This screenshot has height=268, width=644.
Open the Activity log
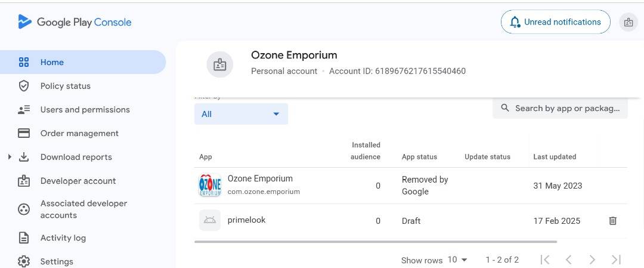point(63,238)
